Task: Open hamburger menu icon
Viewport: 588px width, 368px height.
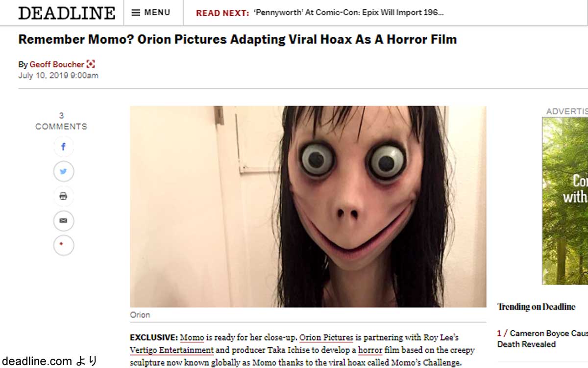Action: coord(136,13)
